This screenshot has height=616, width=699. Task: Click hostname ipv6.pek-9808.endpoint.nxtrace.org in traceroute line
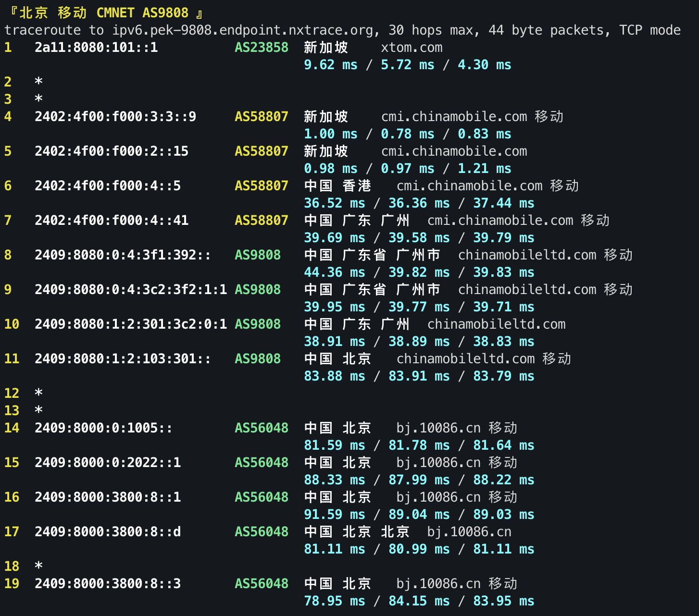(242, 30)
